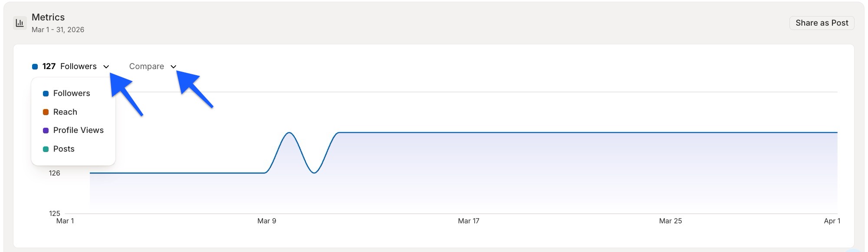868x252 pixels.
Task: Select Followers in the open metrics menu
Action: [x=72, y=93]
